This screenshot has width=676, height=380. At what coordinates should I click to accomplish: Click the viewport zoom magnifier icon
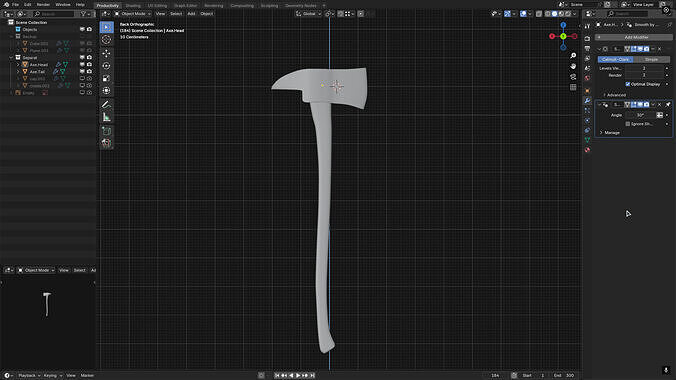coord(573,56)
